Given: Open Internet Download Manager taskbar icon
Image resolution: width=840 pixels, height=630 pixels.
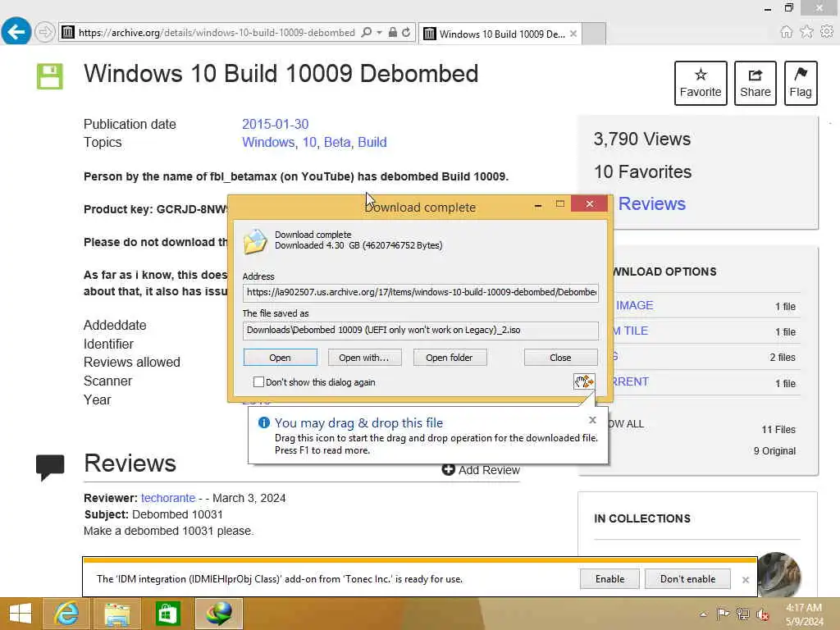Looking at the screenshot, I should tap(218, 614).
